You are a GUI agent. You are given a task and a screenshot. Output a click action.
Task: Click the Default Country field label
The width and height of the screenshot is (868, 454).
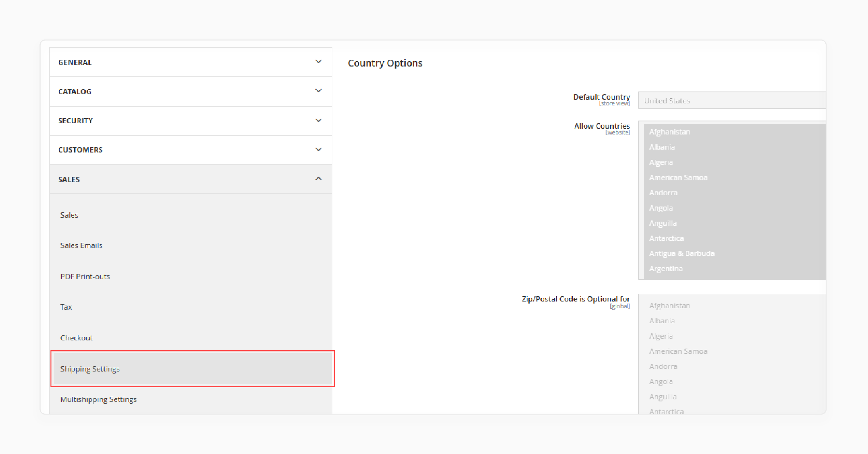(602, 97)
